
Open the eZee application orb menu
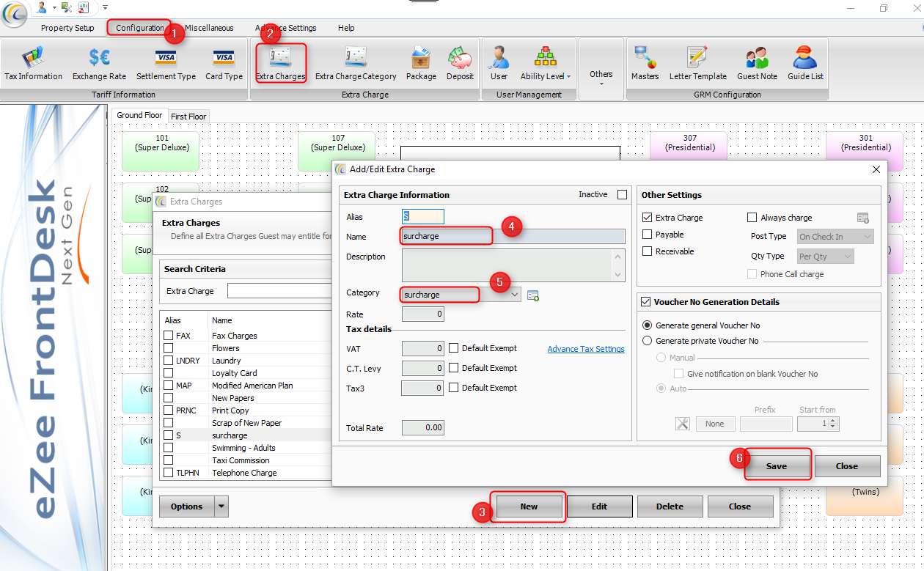coord(14,15)
